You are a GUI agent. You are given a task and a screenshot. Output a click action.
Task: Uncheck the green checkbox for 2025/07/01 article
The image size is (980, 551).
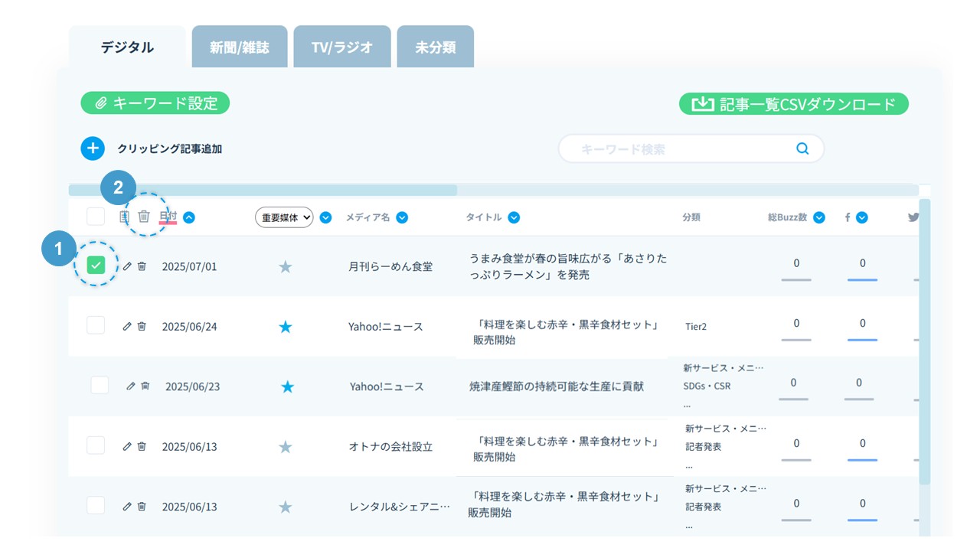(96, 266)
